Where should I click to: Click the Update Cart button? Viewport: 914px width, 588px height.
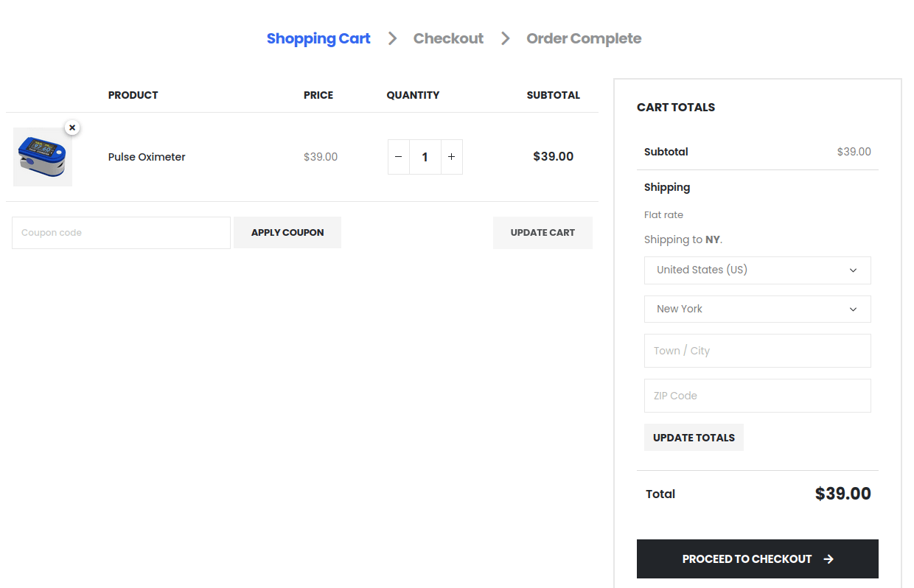pos(543,232)
